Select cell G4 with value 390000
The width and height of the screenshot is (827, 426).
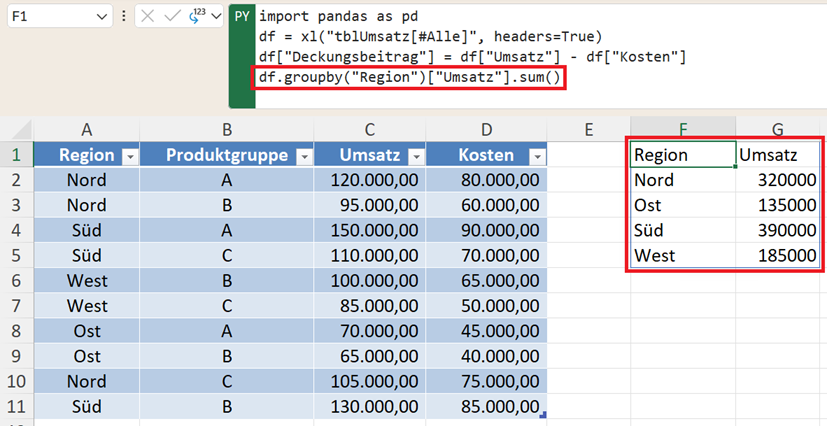coord(778,230)
